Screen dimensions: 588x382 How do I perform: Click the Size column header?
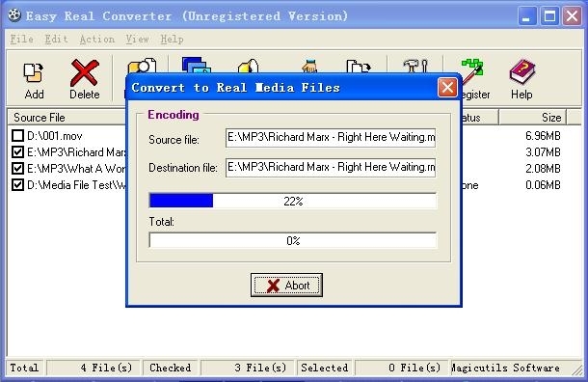click(x=532, y=118)
